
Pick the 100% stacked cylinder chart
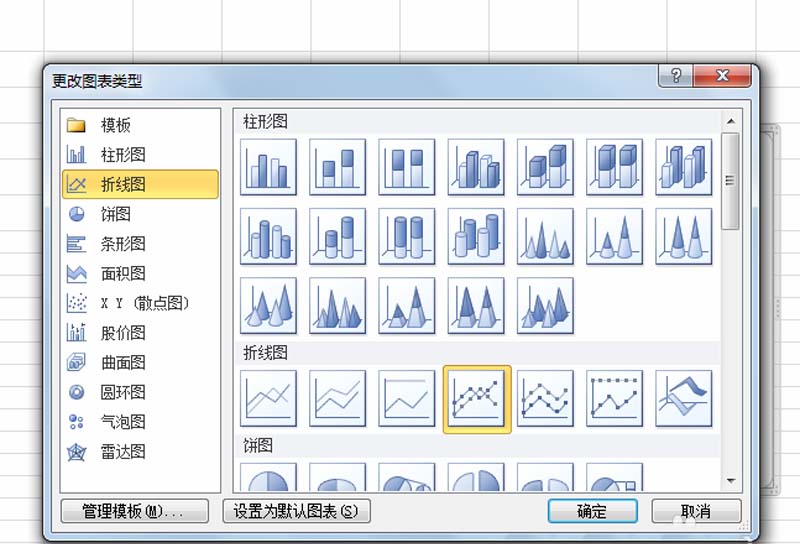point(407,236)
